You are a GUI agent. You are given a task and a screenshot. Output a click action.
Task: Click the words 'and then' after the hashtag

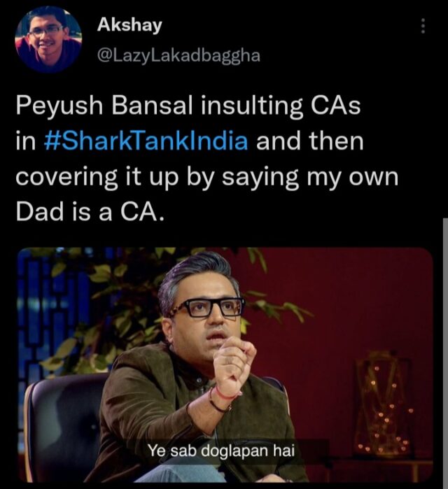click(x=310, y=141)
